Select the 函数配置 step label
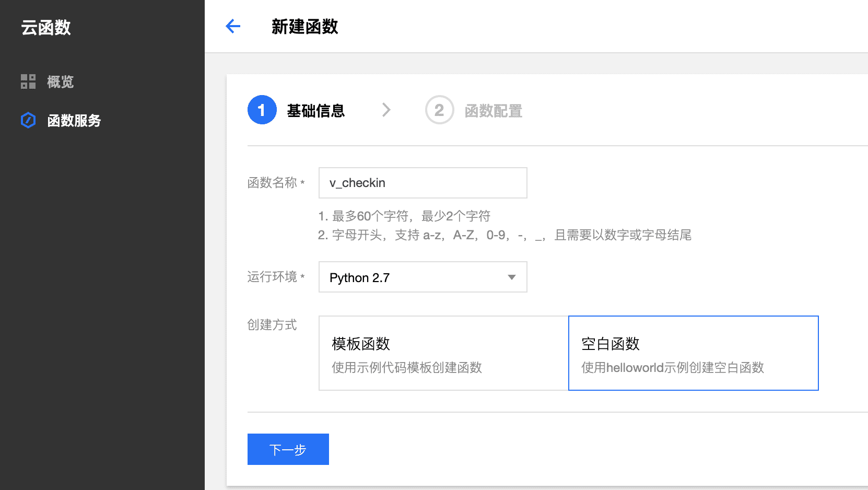Viewport: 868px width, 490px height. [x=494, y=111]
